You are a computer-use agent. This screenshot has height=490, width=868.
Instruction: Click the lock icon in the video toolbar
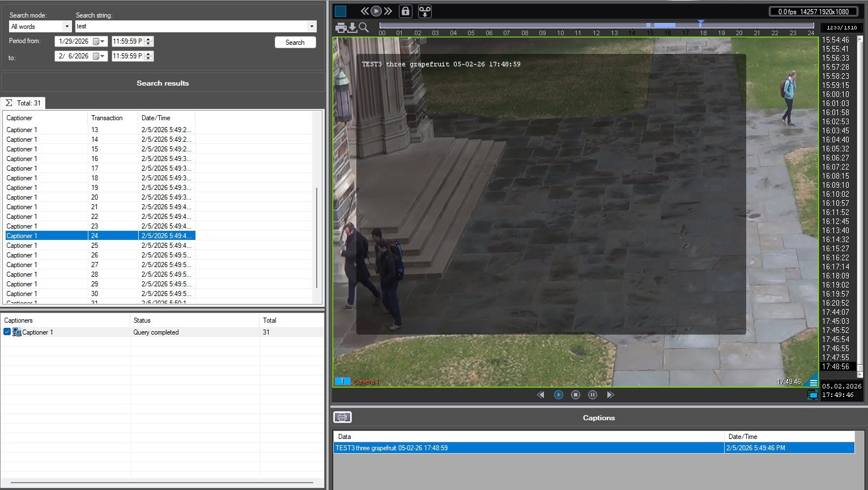405,11
